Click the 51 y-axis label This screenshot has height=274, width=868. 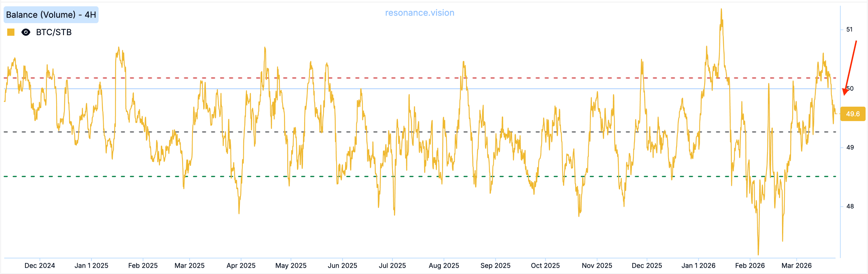point(849,30)
